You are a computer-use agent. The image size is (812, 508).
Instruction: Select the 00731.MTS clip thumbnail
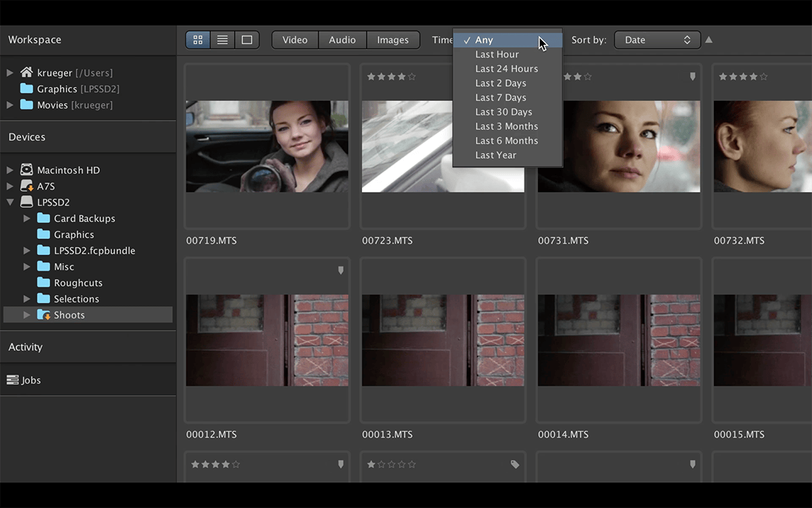(619, 146)
